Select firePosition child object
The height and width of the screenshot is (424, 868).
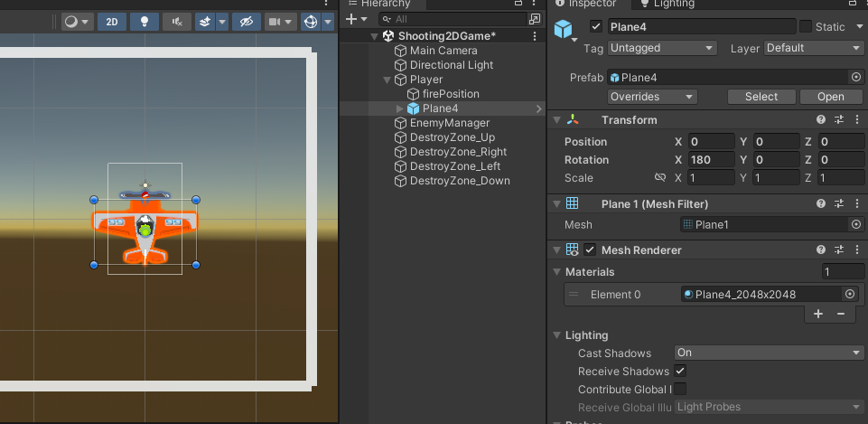450,94
